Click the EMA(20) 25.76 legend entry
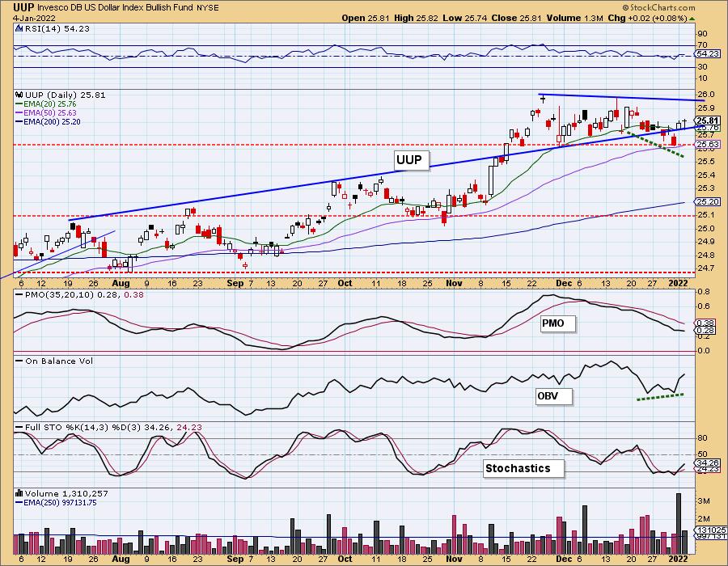The width and height of the screenshot is (728, 566). pos(46,104)
